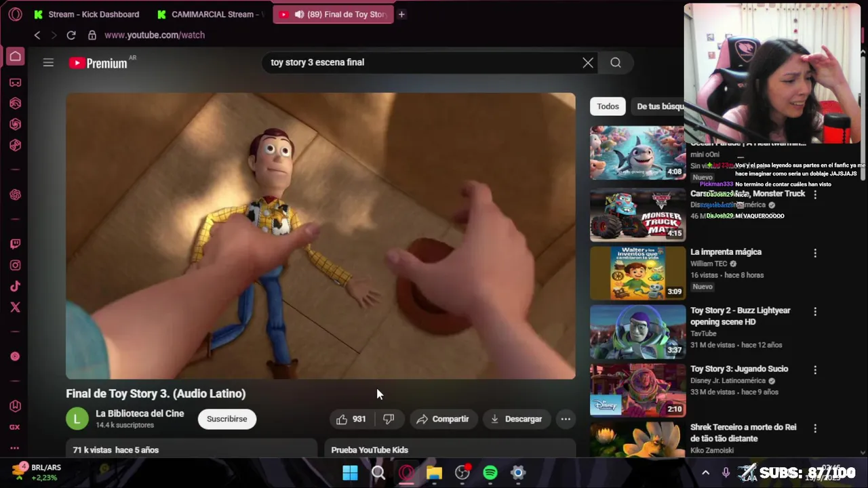868x488 pixels.
Task: Open options menu for Shrek Terceiro video
Action: pos(815,428)
